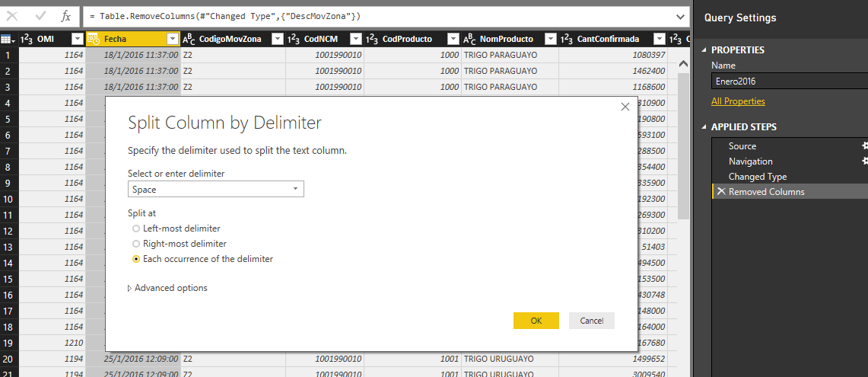The height and width of the screenshot is (377, 868).
Task: Select row number 1 in the grid
Action: pyautogui.click(x=8, y=55)
